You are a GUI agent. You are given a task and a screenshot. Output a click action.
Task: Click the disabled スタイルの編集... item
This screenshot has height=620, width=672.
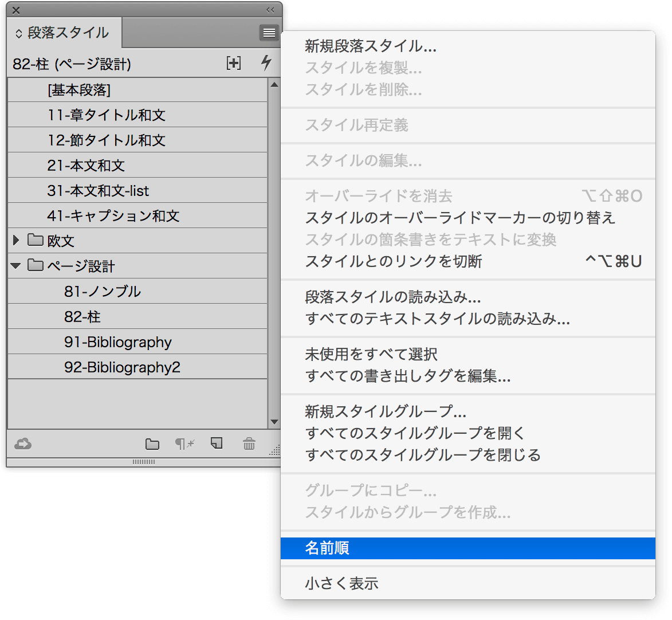(468, 160)
